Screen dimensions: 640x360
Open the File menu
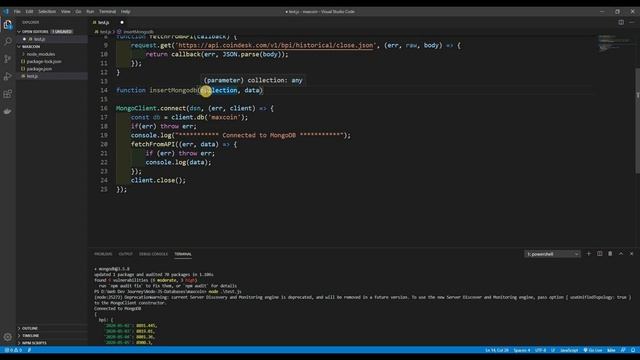pyautogui.click(x=17, y=11)
